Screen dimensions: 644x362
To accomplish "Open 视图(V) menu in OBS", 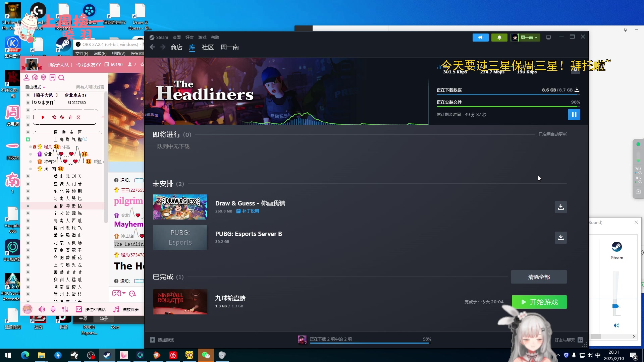I will tap(118, 54).
